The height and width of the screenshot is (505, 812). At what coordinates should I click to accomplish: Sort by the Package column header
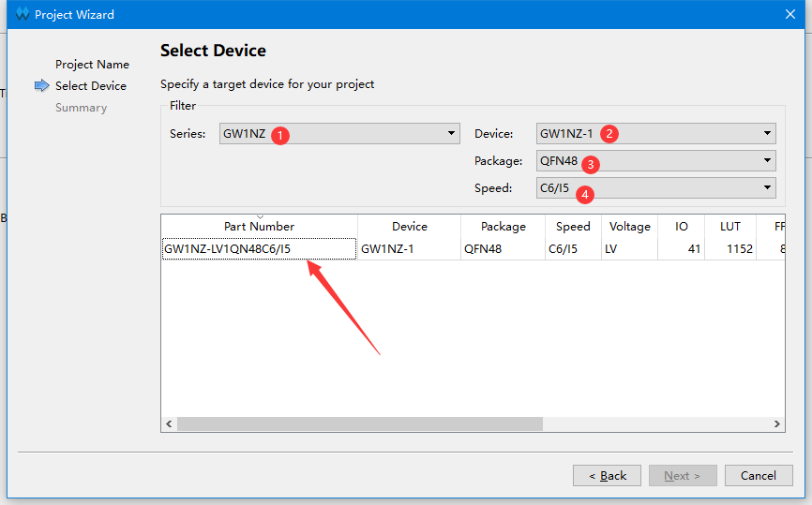503,226
